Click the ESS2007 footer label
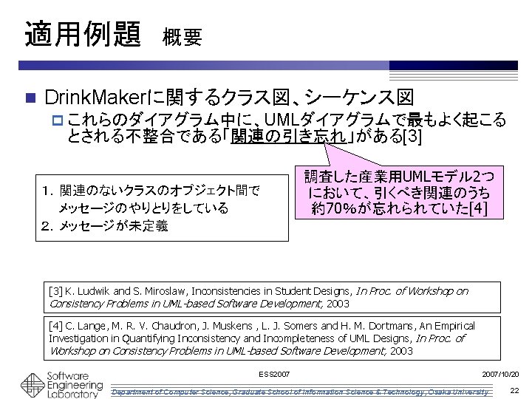The height and width of the screenshot is (399, 532). (x=274, y=374)
